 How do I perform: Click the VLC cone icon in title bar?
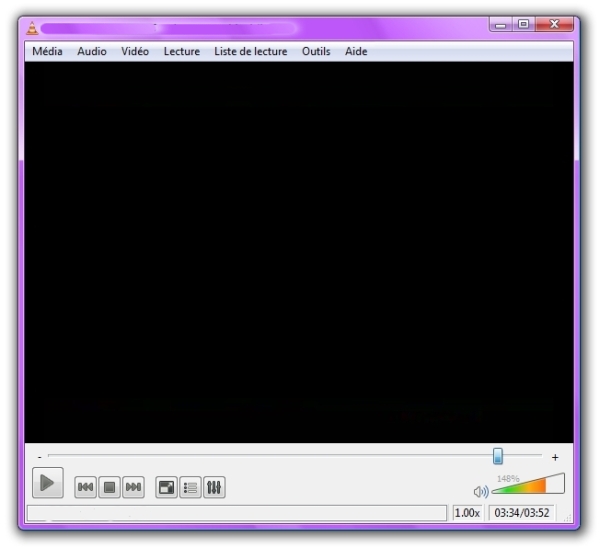coord(31,27)
